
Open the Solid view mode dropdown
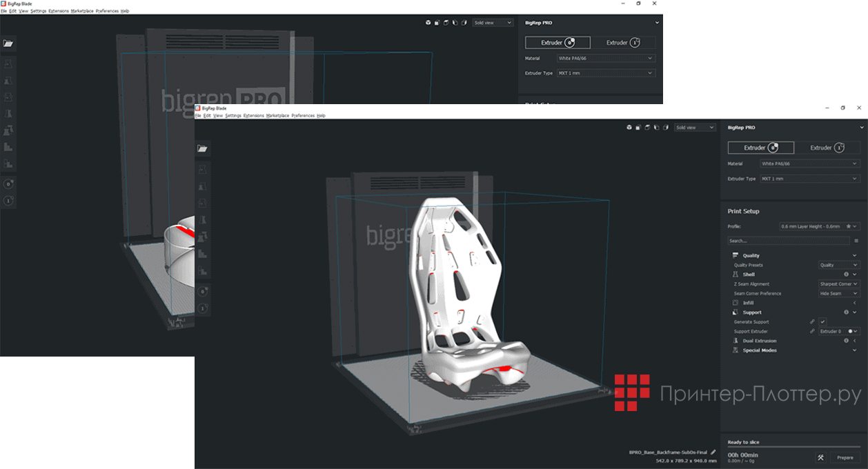[x=695, y=127]
